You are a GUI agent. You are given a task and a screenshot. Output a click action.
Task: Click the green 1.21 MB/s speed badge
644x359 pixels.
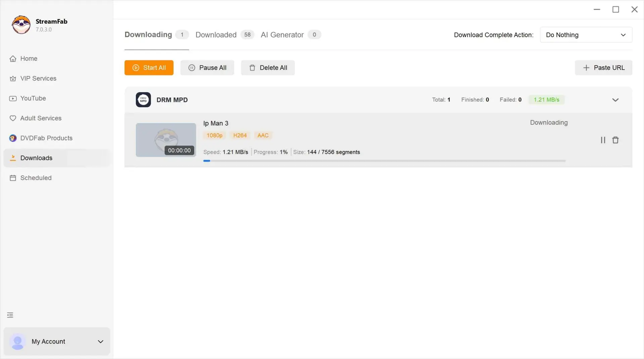pos(546,100)
